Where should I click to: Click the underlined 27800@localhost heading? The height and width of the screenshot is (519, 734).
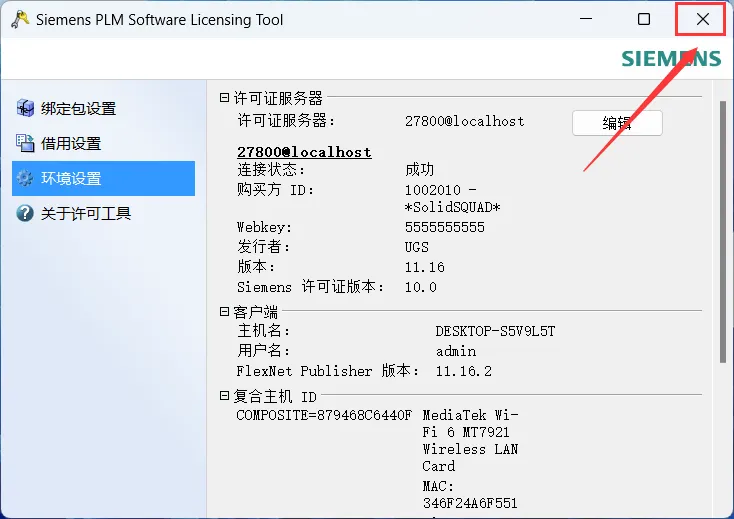[x=304, y=152]
